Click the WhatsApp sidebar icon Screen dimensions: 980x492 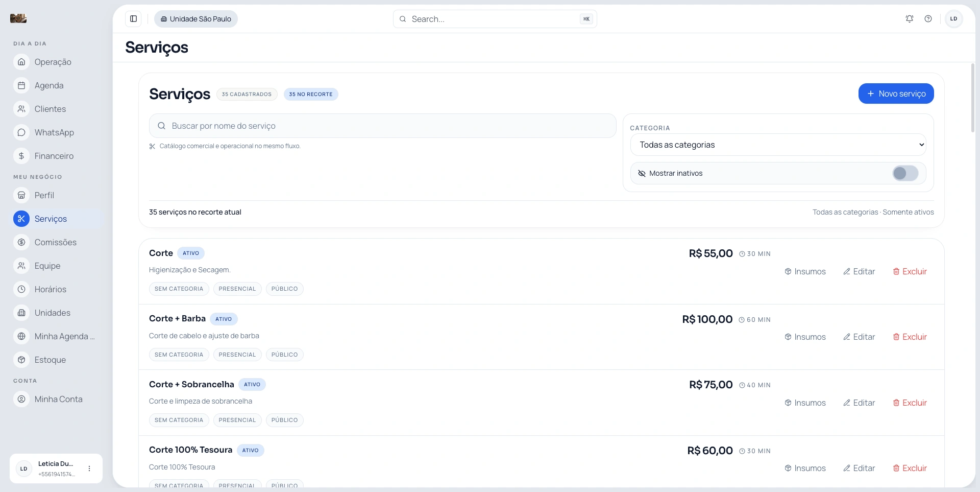[21, 132]
